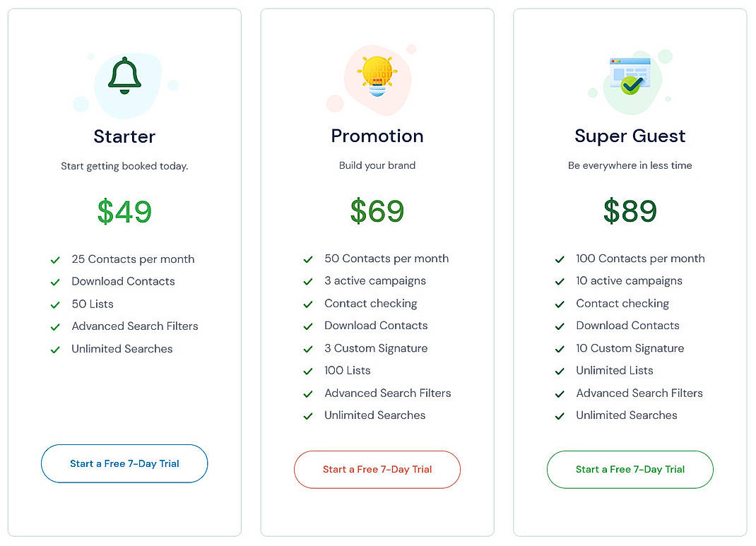The width and height of the screenshot is (756, 546).
Task: Click the checkmark beside Unlimited Searches under Promotion
Action: [308, 415]
